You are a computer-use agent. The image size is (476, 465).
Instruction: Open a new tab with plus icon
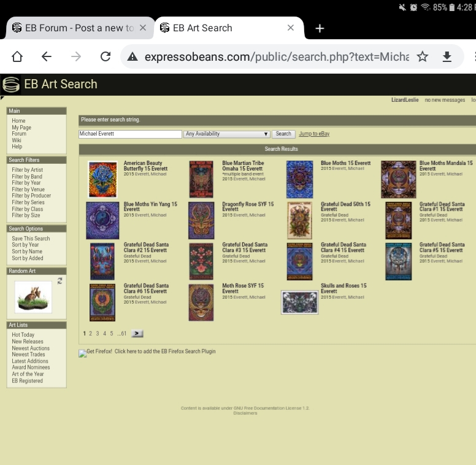320,28
